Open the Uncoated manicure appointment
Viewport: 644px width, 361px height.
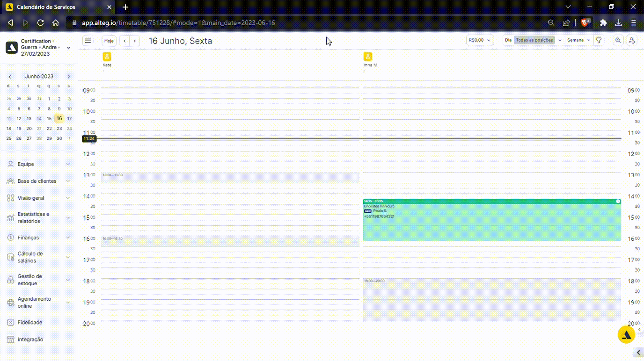coord(492,220)
